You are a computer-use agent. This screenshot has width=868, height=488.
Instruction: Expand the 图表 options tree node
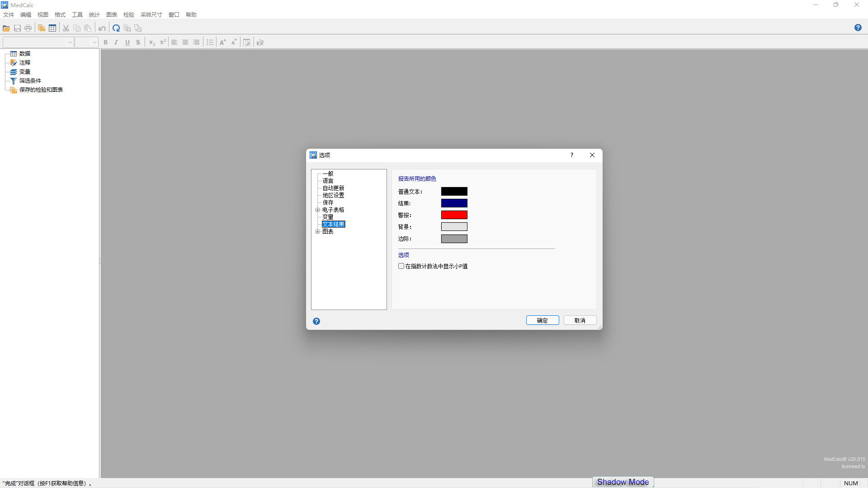click(x=318, y=231)
